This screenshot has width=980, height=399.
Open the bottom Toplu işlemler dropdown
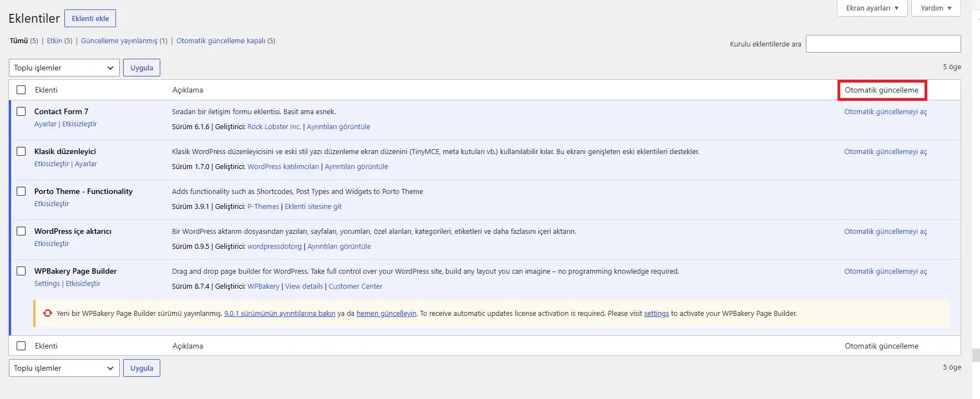click(64, 368)
